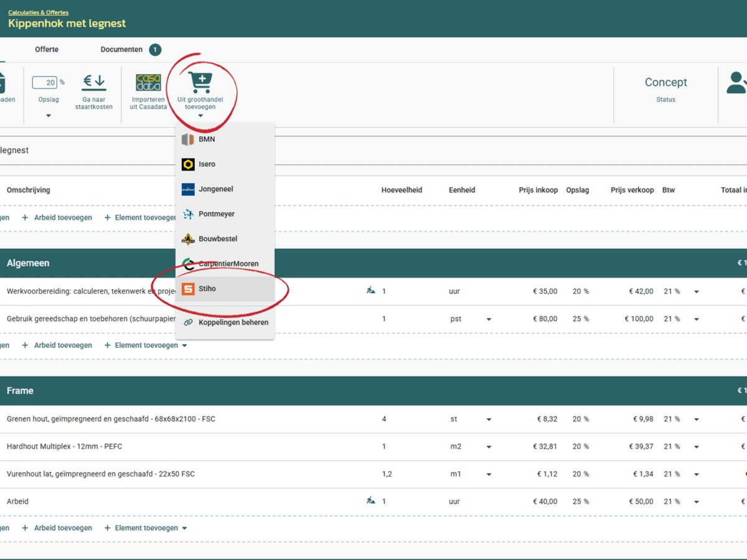The width and height of the screenshot is (747, 560).
Task: Click Btw dropdown in Hardhout Multiplex row
Action: (x=696, y=447)
